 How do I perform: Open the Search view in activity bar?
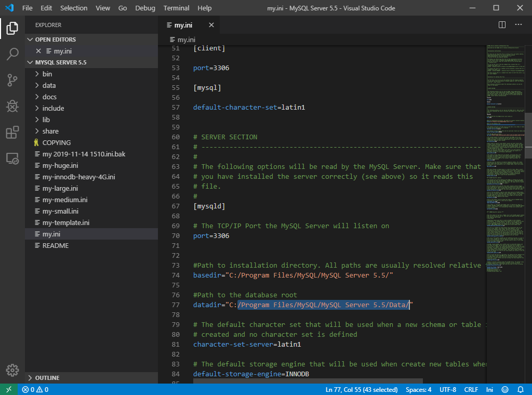pyautogui.click(x=12, y=54)
